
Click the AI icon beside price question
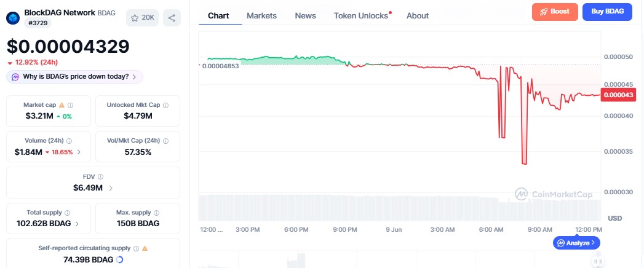[x=15, y=77]
